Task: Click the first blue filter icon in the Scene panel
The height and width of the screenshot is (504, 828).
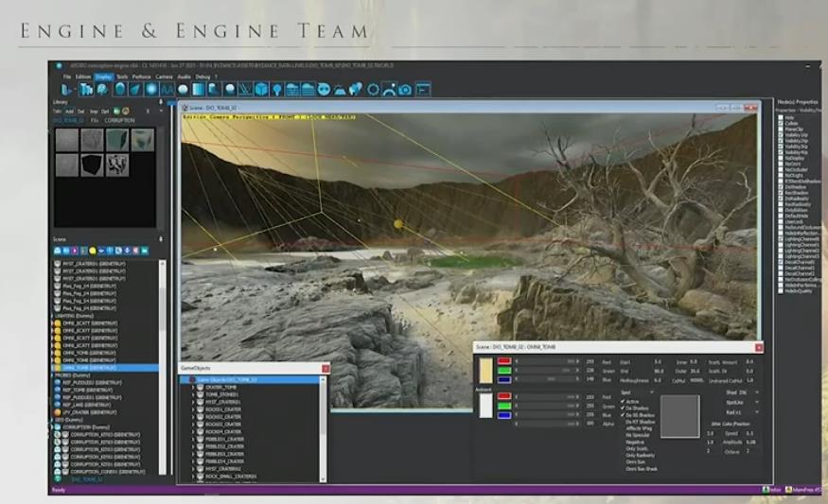Action: (x=57, y=251)
